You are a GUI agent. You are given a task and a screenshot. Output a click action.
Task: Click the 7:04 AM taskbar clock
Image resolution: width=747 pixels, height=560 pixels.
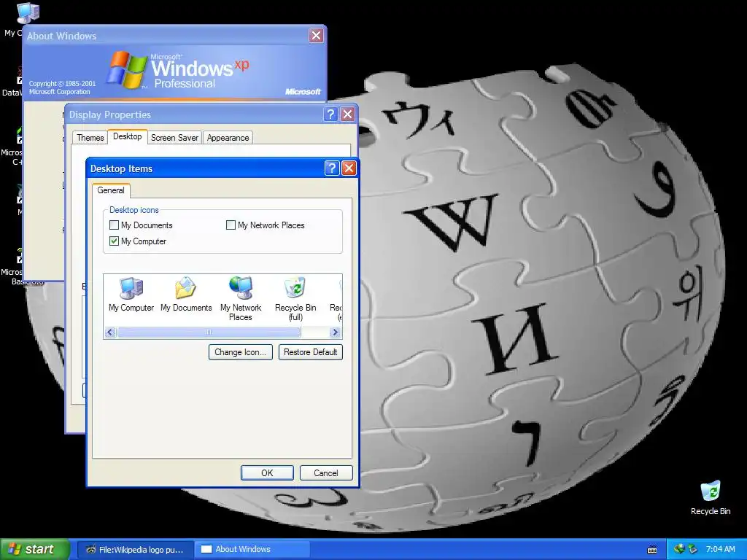[x=720, y=549]
